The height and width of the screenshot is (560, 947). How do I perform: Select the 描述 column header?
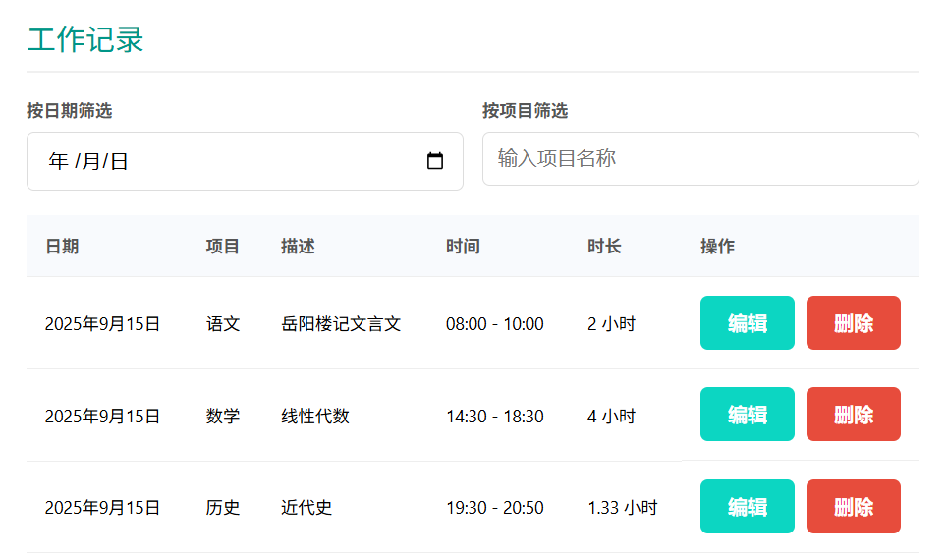[298, 247]
